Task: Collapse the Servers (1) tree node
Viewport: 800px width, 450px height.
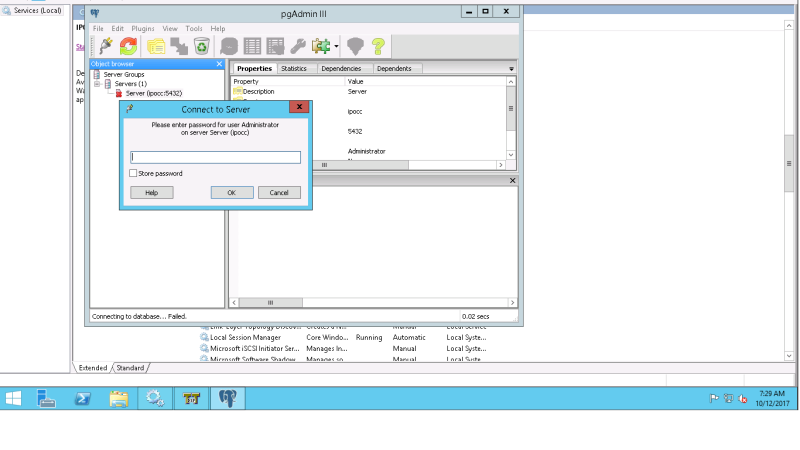Action: (x=97, y=84)
